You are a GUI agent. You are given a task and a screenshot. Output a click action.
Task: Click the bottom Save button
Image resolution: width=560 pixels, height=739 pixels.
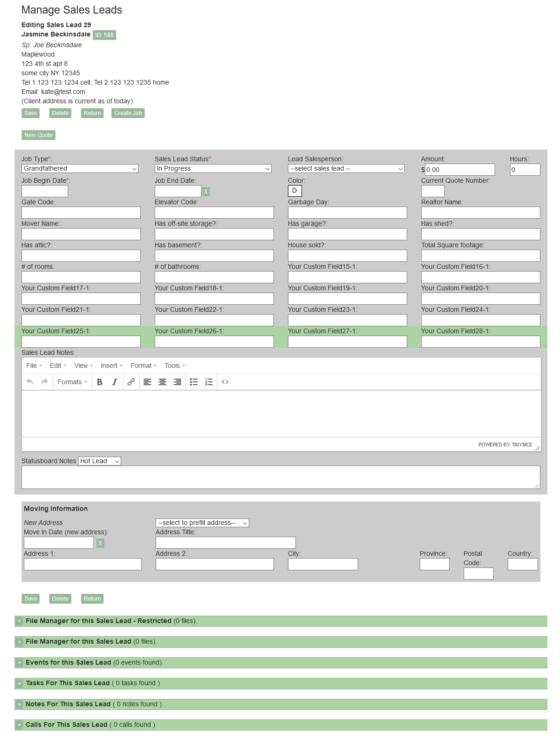[x=30, y=599]
